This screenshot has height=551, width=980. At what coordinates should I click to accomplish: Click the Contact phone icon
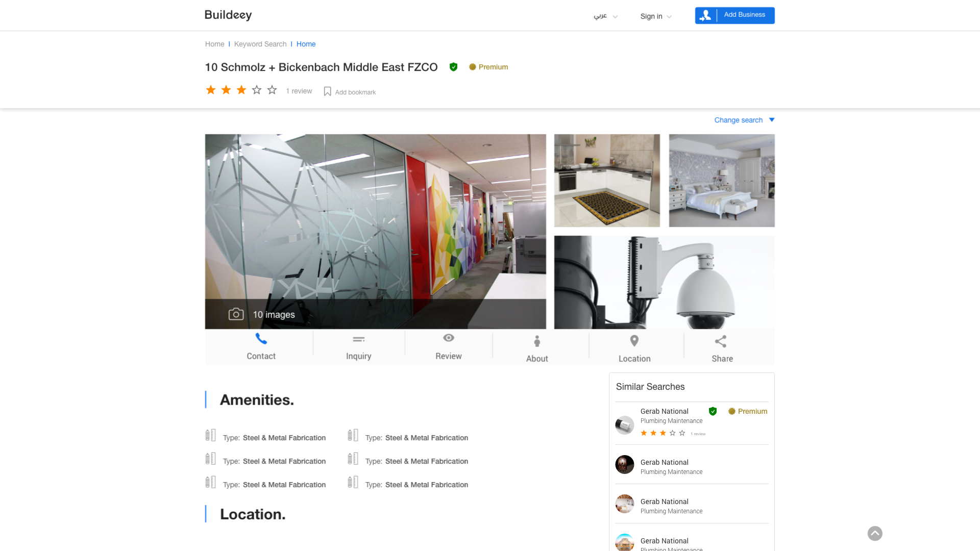pyautogui.click(x=261, y=339)
